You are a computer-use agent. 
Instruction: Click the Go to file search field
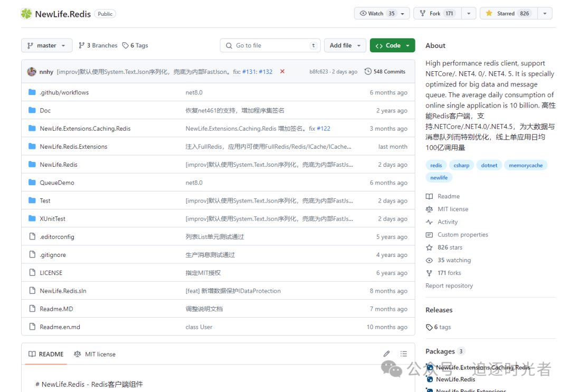(x=270, y=45)
